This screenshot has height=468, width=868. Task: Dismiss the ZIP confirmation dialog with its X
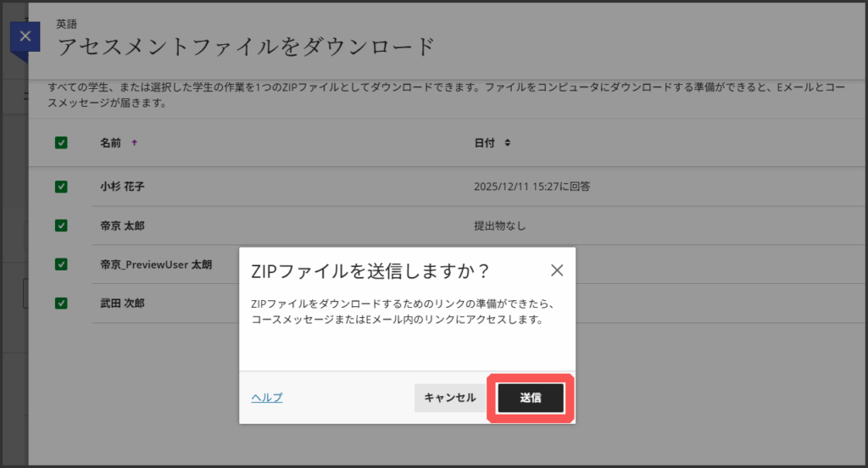[556, 270]
